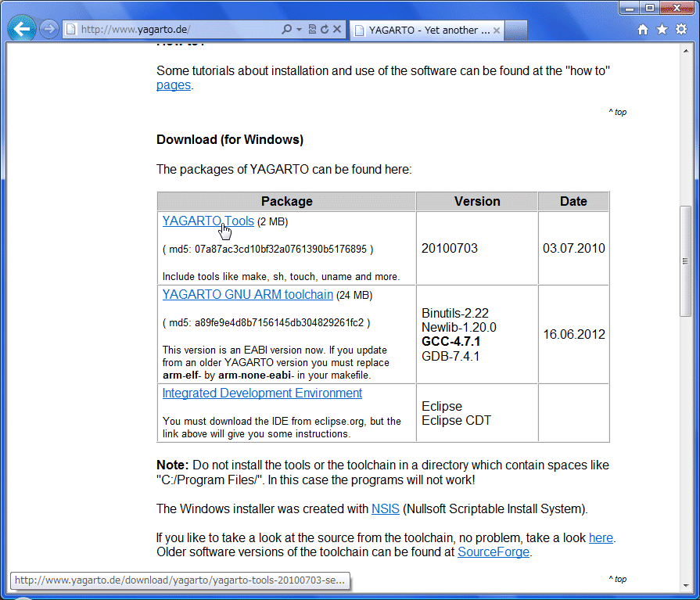This screenshot has height=600, width=700.
Task: Click the date cell "03.07.2010"
Action: tap(573, 248)
